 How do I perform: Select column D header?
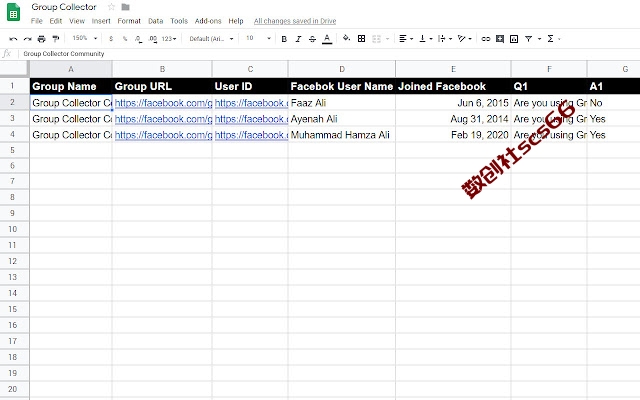click(342, 69)
